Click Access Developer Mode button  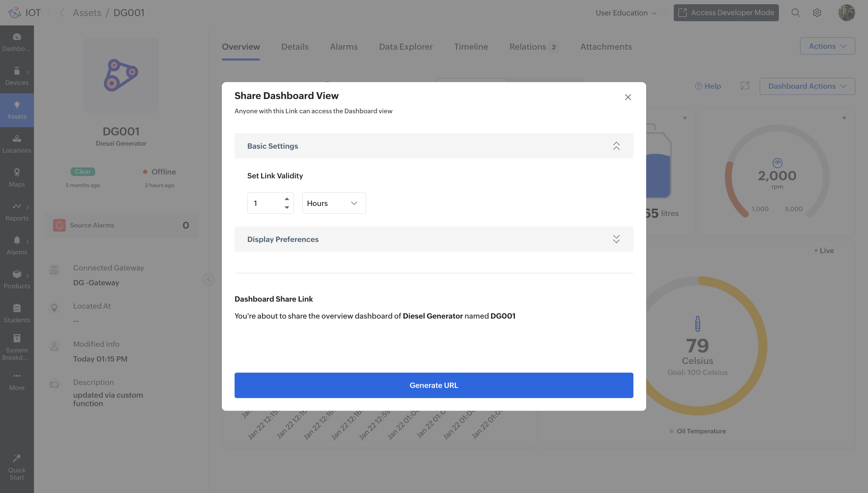(x=726, y=13)
